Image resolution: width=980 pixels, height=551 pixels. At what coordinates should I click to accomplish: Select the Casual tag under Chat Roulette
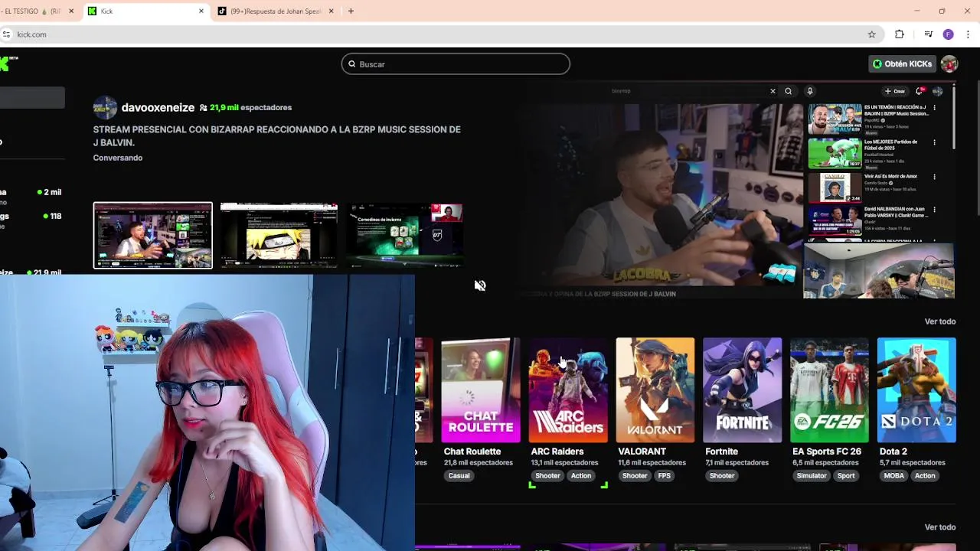(459, 476)
